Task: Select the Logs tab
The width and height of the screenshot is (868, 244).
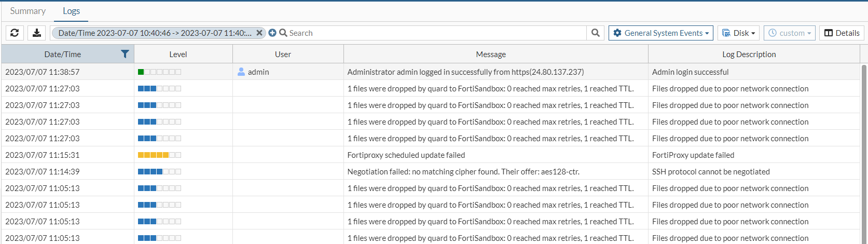Action: [71, 11]
